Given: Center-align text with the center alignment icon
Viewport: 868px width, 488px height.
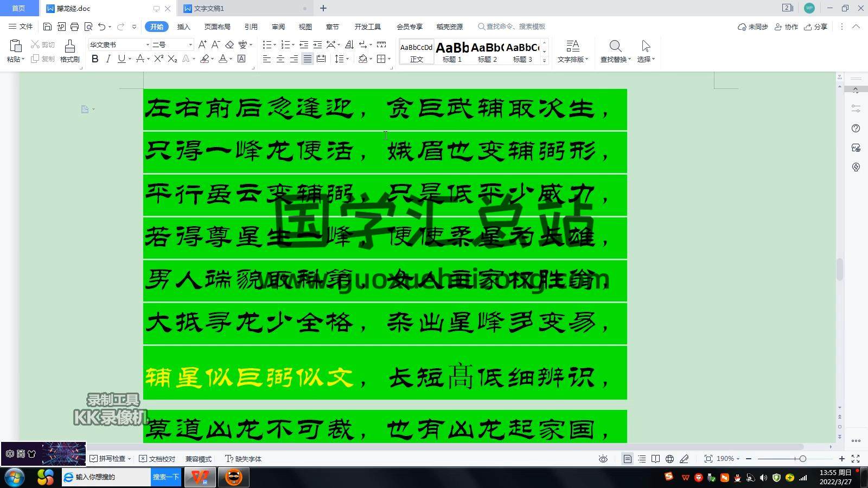Looking at the screenshot, I should coord(280,59).
